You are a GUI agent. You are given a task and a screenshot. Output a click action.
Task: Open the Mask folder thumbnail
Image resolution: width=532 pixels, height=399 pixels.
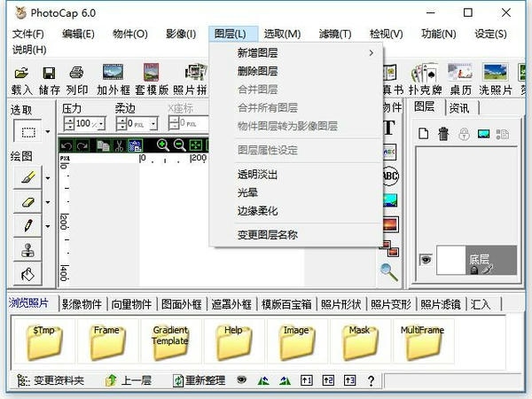360,342
